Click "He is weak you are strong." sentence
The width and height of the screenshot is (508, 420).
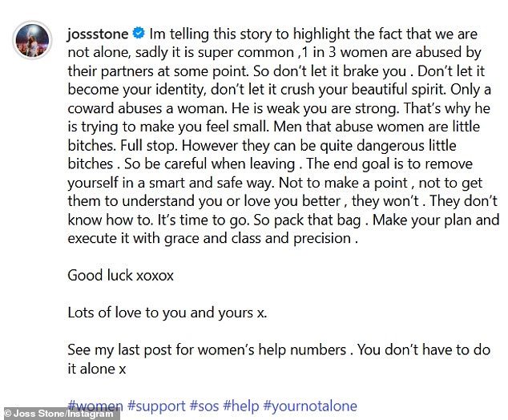click(x=315, y=108)
